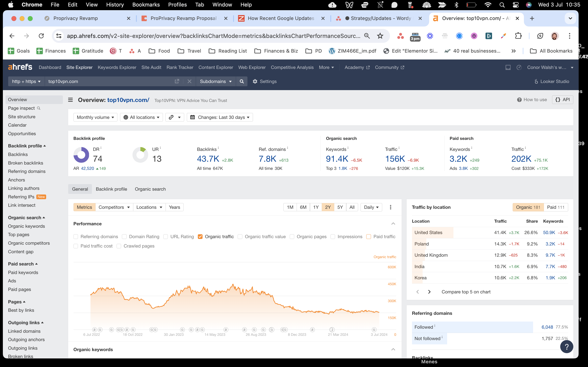
Task: Switch traffic by location to Paid 111
Action: [x=556, y=207]
